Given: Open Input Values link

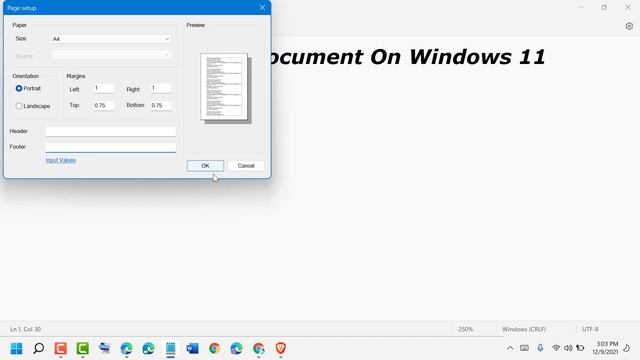Looking at the screenshot, I should coord(60,160).
